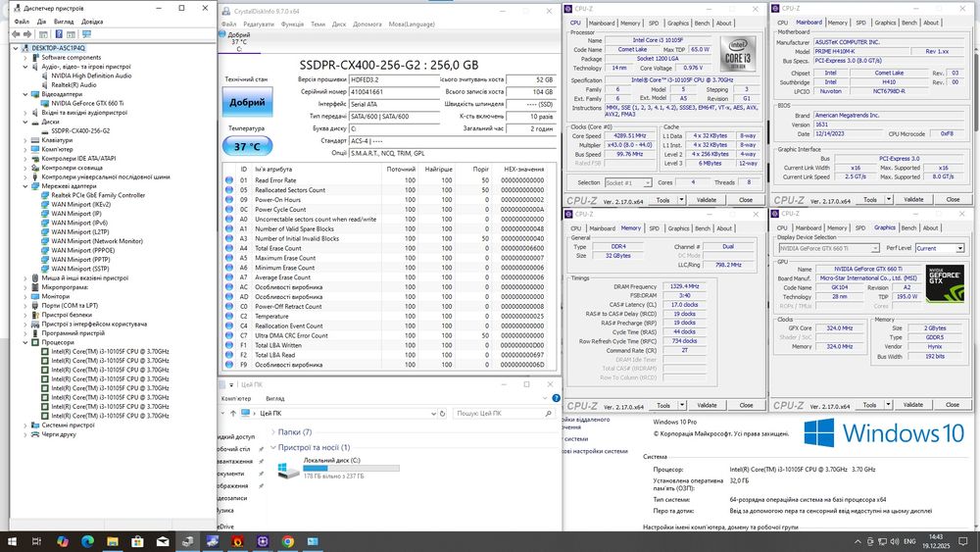Open the Функція menu in CrystalDiskInfo
This screenshot has height=552, width=980.
coord(292,24)
